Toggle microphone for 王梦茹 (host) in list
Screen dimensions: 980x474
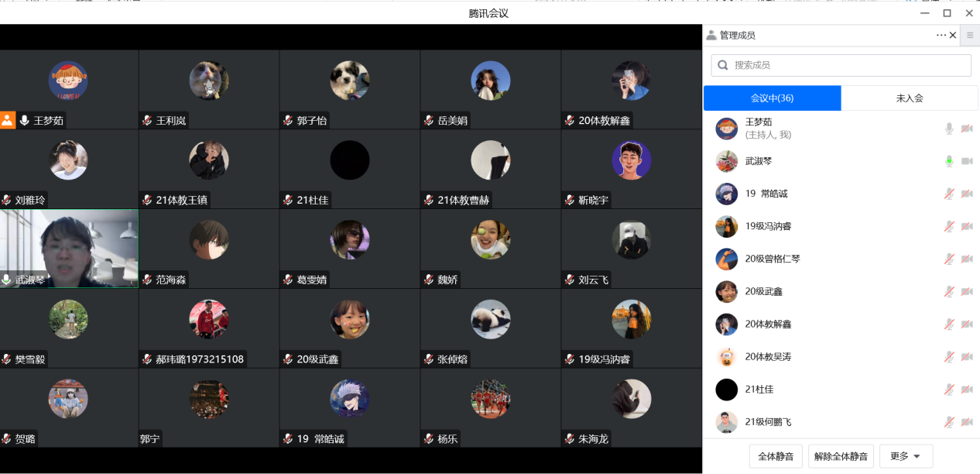pyautogui.click(x=949, y=129)
